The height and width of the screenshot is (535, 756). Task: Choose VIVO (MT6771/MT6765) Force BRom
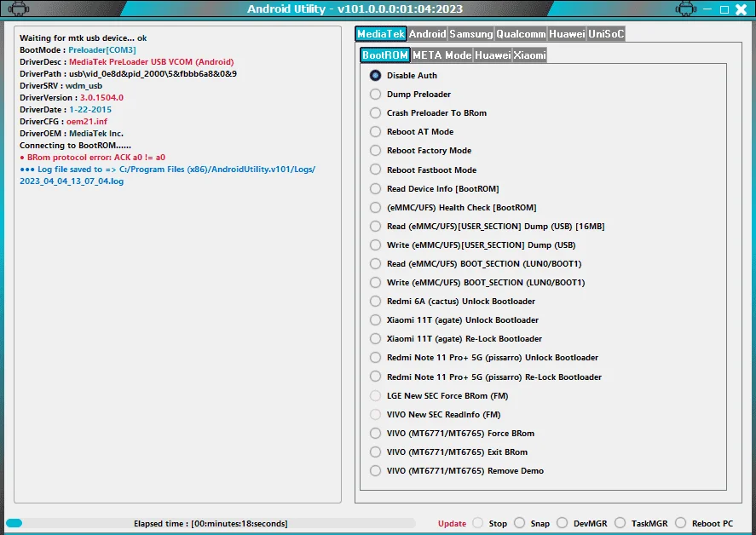(x=375, y=434)
